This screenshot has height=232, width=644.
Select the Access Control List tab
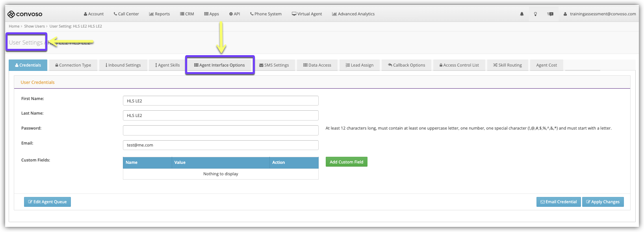click(459, 65)
